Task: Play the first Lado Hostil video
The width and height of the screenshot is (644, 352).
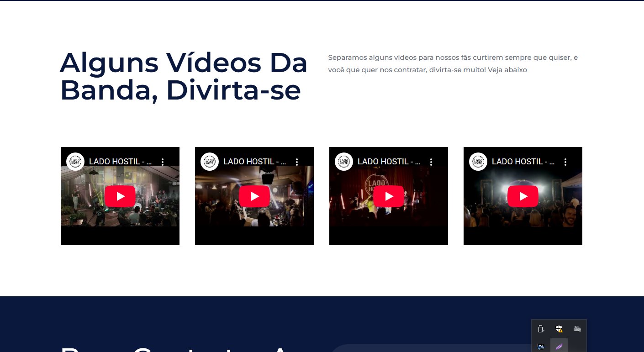Action: [x=120, y=196]
